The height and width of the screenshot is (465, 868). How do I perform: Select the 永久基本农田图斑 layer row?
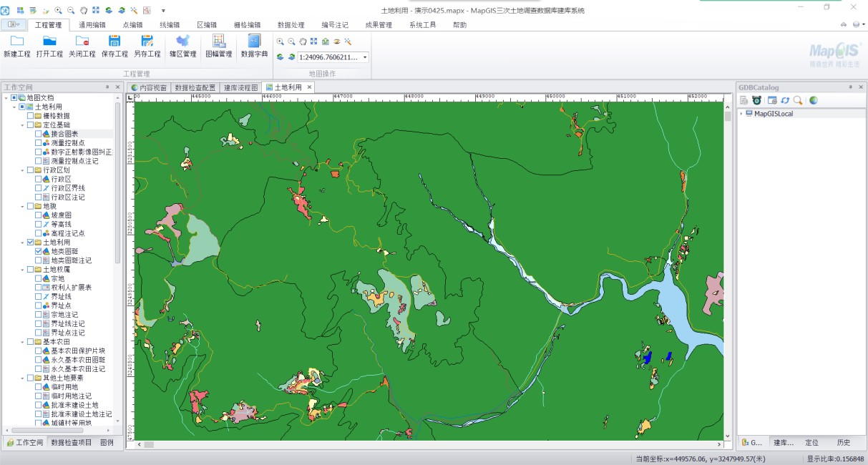point(70,360)
